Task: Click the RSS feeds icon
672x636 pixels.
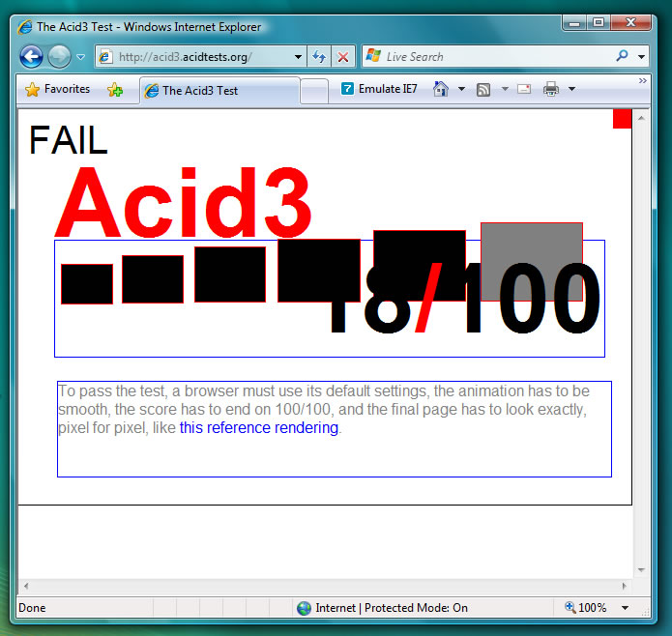Action: click(x=483, y=90)
